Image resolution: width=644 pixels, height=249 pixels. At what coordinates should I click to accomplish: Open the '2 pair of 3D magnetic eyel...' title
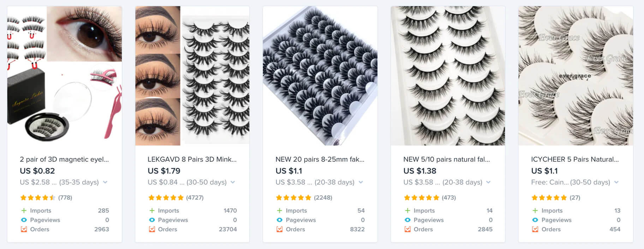[64, 159]
